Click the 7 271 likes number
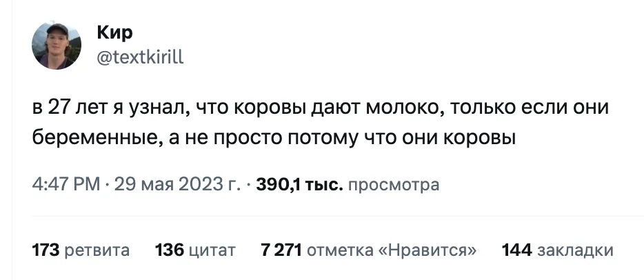 (x=281, y=249)
